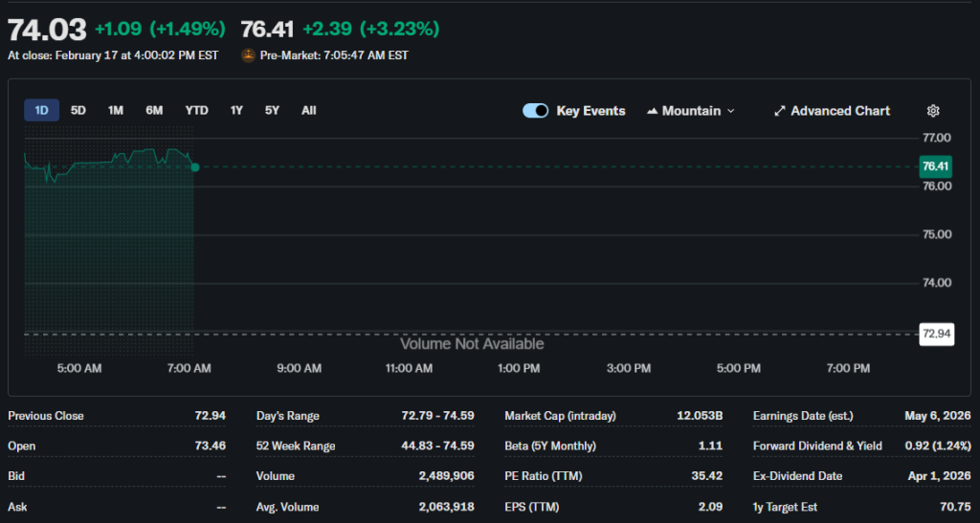
Task: Expand the Mountain chart style dropdown
Action: click(691, 111)
